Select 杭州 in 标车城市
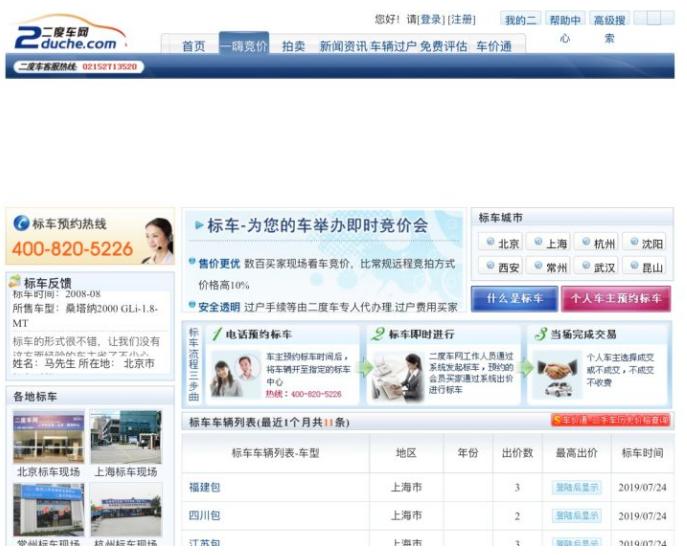Image resolution: width=687 pixels, height=555 pixels. 597,243
